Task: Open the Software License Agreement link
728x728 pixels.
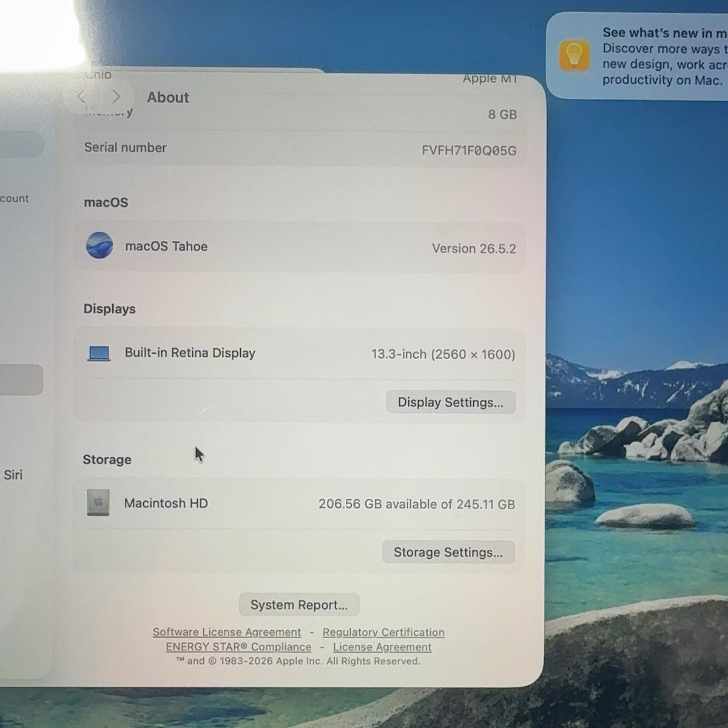Action: pyautogui.click(x=227, y=632)
